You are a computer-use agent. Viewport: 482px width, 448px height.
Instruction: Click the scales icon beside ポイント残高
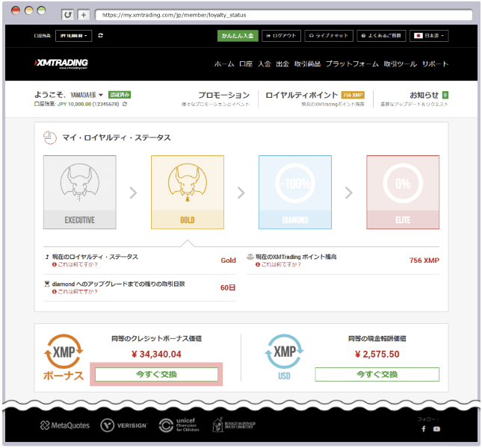point(250,257)
